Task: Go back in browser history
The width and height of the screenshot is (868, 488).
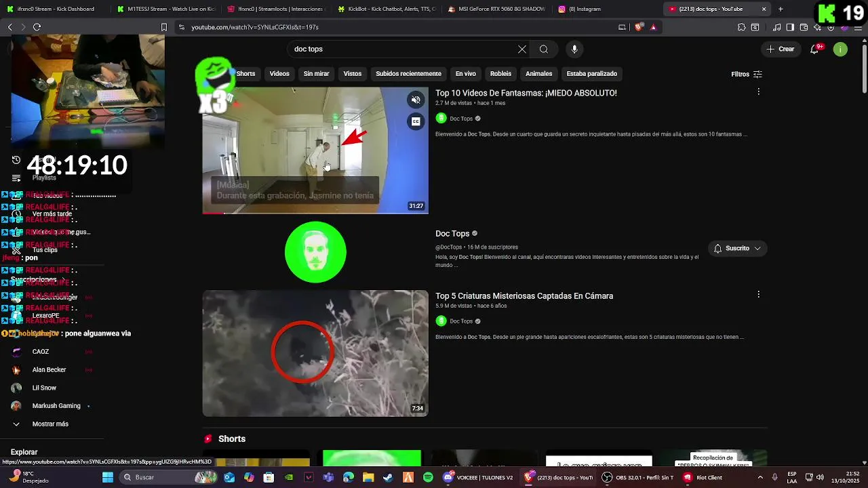Action: click(9, 27)
